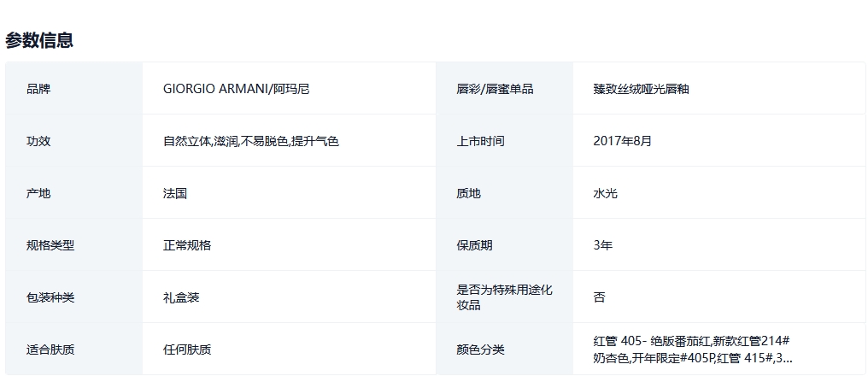Click the 2017年8月 launch date value
868x376 pixels.
tap(622, 141)
